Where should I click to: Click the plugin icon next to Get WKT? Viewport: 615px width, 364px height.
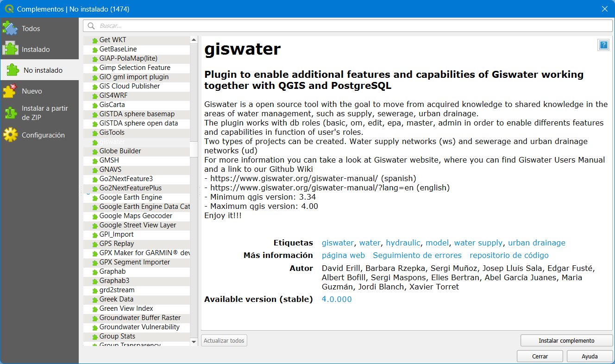95,40
